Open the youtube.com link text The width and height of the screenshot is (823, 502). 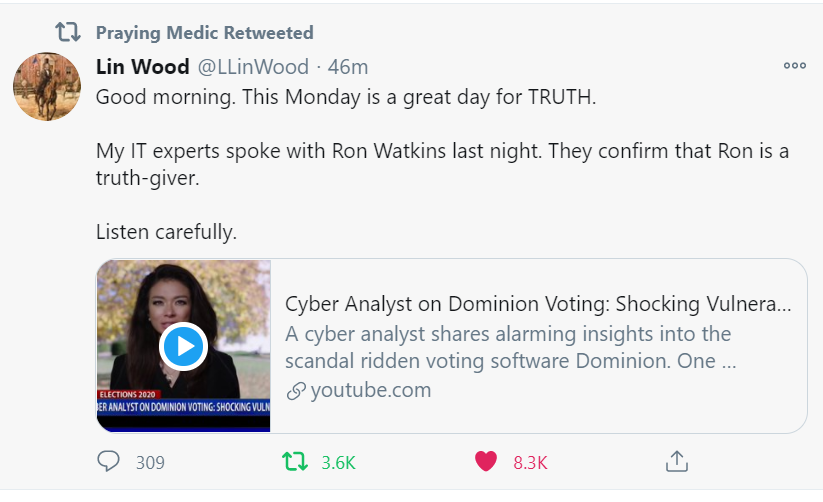(371, 390)
